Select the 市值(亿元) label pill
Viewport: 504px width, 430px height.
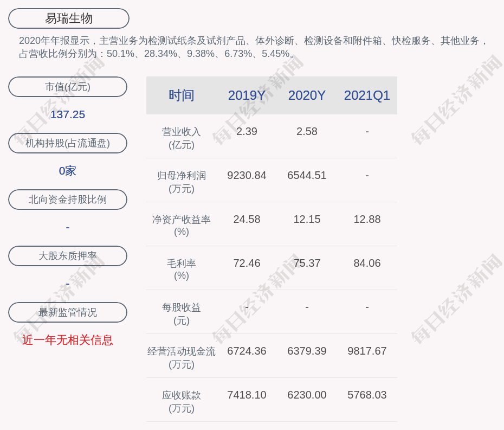coord(68,87)
